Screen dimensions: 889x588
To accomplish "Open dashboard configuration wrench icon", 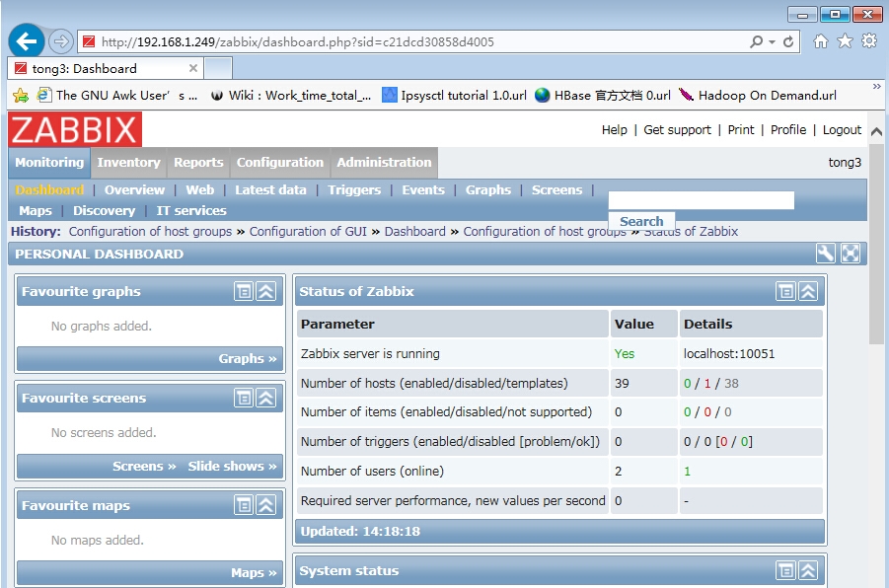I will [826, 254].
